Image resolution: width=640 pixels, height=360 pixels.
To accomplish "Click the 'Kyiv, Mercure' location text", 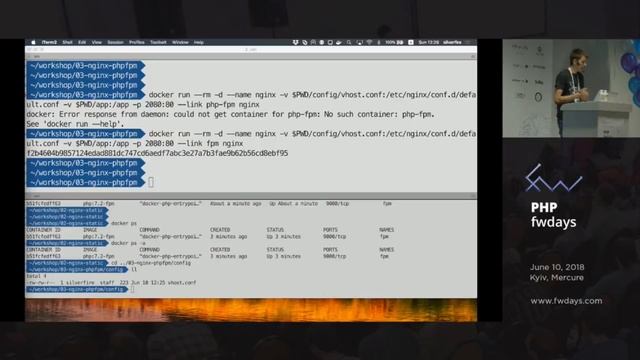I will (x=557, y=278).
